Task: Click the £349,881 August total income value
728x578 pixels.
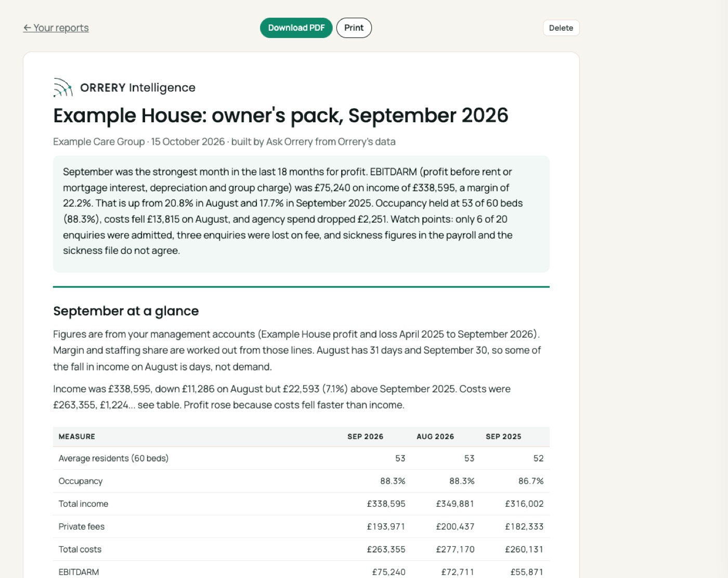Action: pos(455,504)
